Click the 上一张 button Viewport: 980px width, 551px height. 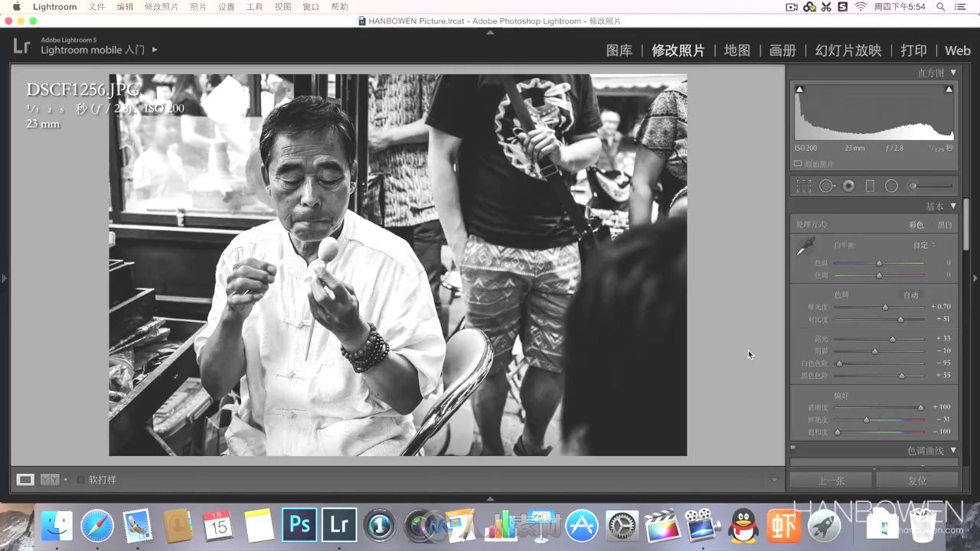831,481
